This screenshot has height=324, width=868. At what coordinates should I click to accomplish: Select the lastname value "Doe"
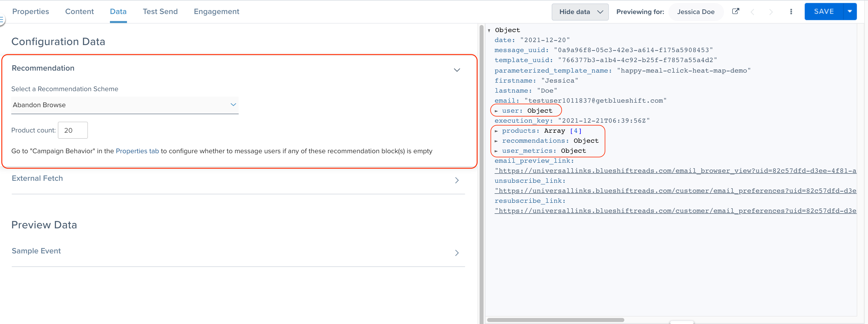click(x=547, y=91)
